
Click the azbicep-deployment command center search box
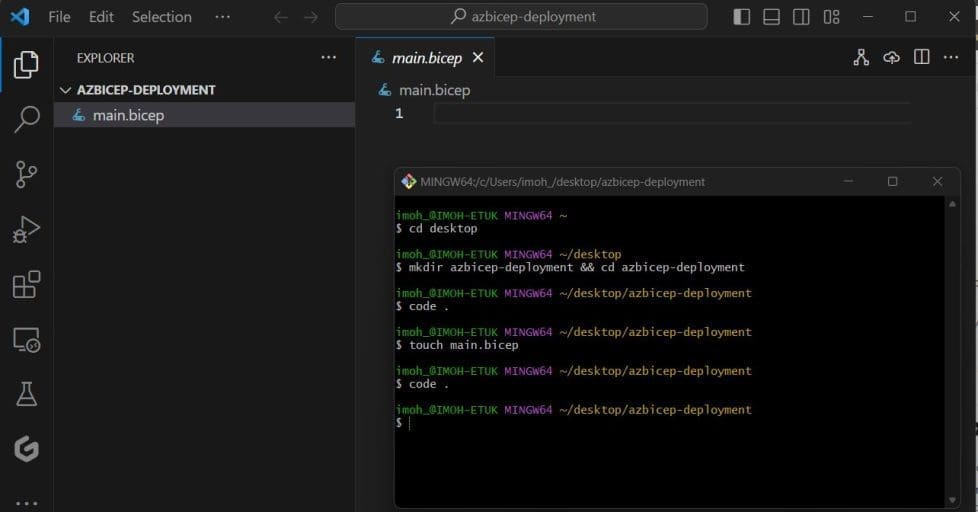(521, 17)
